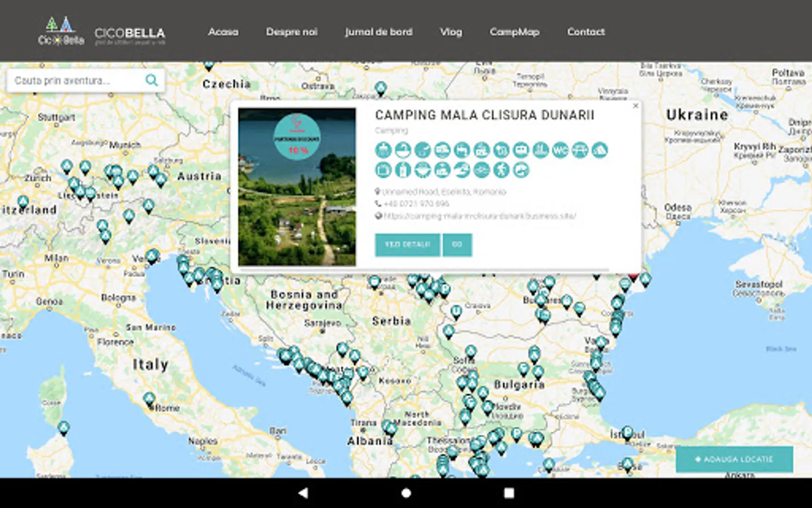Tap the Android back button
Image resolution: width=812 pixels, height=508 pixels.
(303, 493)
